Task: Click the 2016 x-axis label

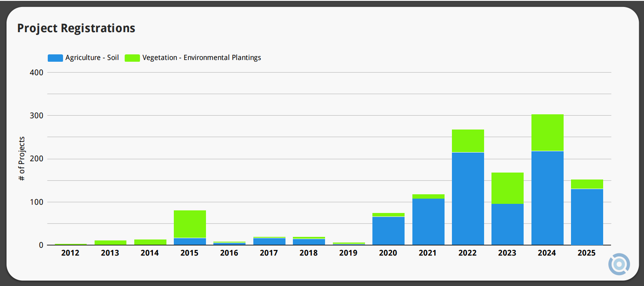Action: [229, 253]
